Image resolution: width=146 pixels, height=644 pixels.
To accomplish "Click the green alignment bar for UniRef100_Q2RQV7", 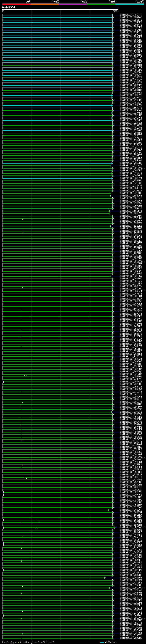I will pos(58,78).
